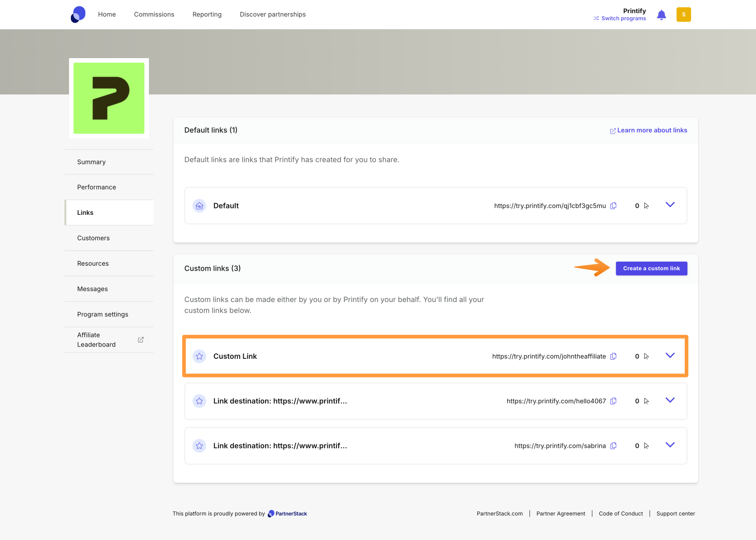Click Link destination title in hello4067 row

pyautogui.click(x=280, y=401)
